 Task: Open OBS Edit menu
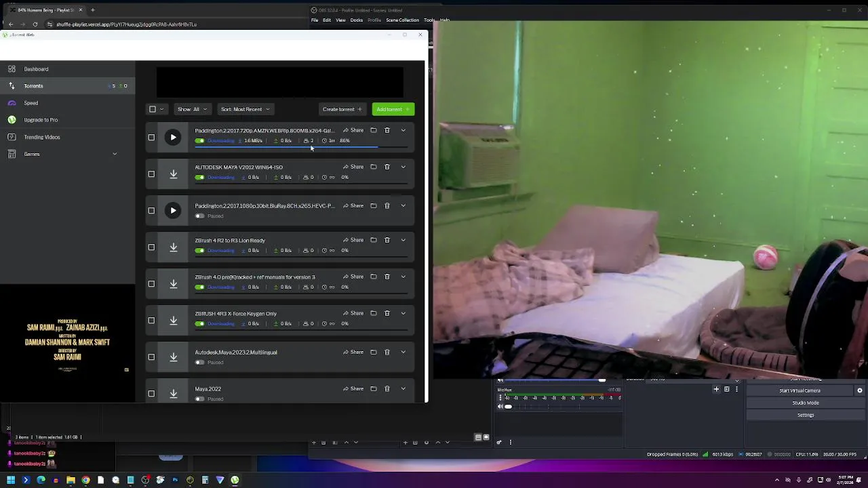tap(327, 20)
